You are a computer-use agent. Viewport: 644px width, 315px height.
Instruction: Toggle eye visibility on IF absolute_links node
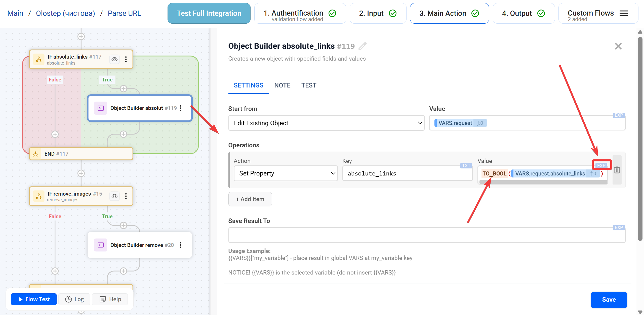[x=114, y=59]
